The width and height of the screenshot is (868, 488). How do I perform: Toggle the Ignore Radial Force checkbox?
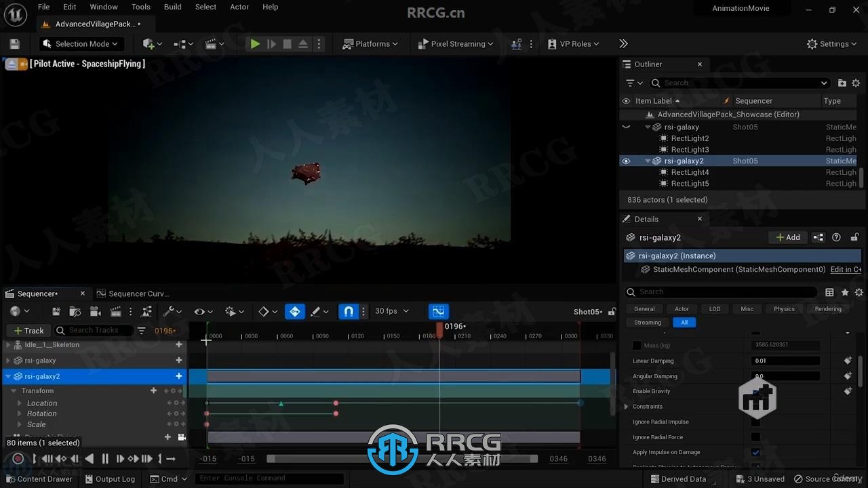coord(755,437)
